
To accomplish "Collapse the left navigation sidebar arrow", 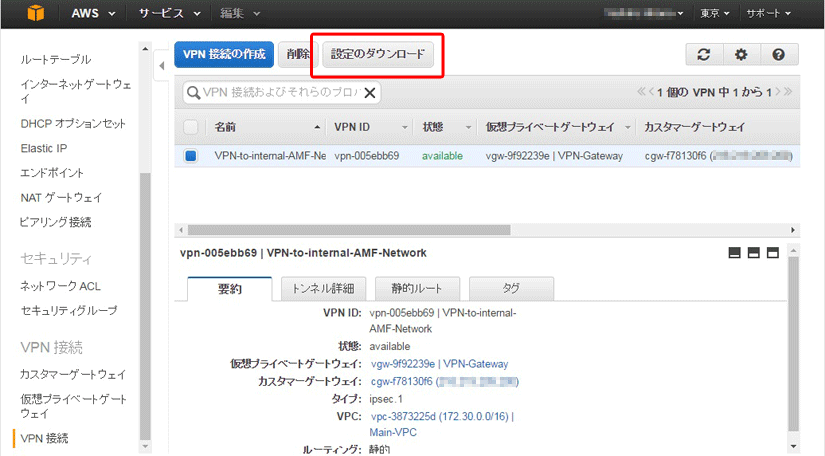I will (161, 66).
